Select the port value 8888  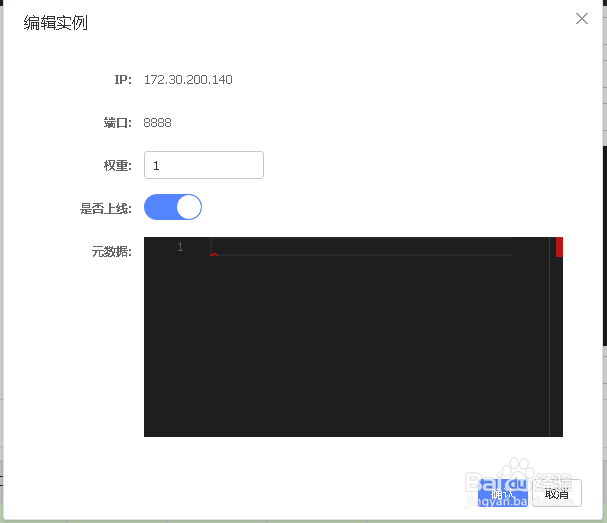(x=157, y=123)
